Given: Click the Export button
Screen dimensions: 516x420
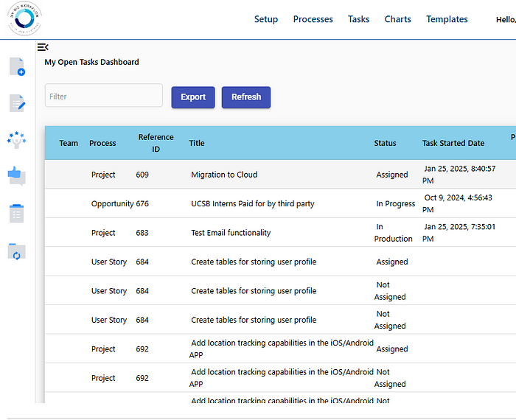Looking at the screenshot, I should coord(193,97).
